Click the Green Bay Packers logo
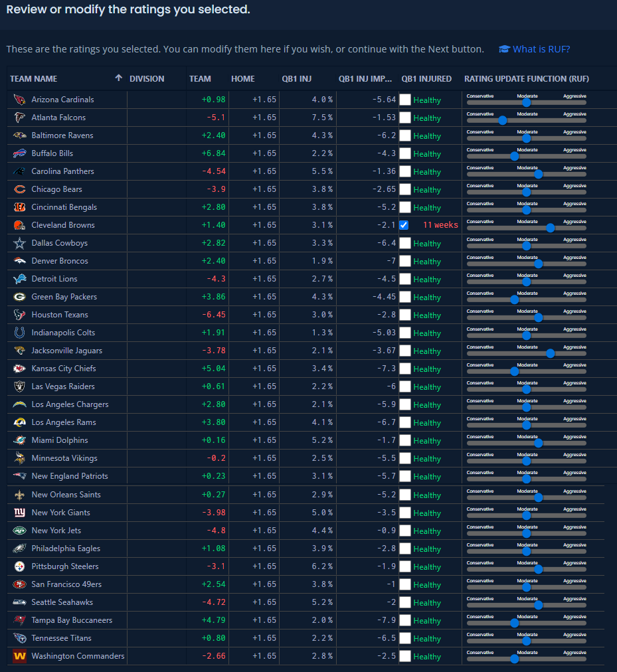 [19, 297]
